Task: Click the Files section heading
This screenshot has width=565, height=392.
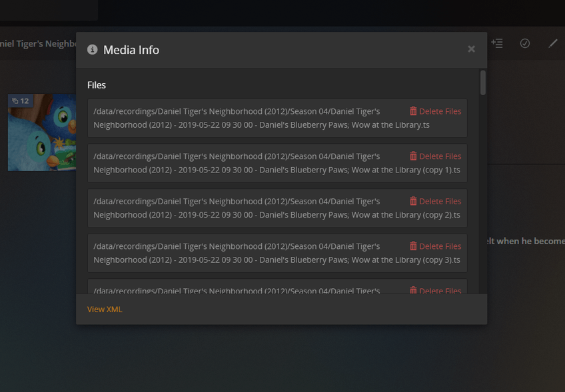Action: pyautogui.click(x=97, y=85)
